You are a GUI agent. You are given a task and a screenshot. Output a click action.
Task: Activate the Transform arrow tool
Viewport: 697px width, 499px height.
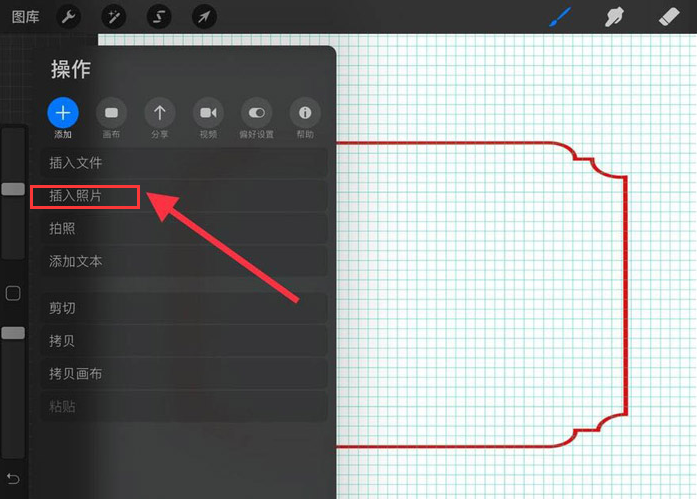tap(204, 17)
